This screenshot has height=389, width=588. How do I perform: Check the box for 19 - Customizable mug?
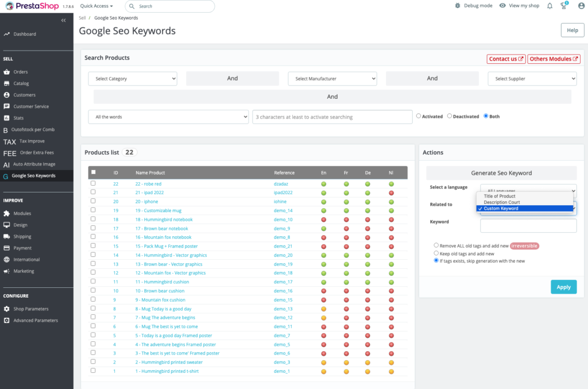coord(93,210)
